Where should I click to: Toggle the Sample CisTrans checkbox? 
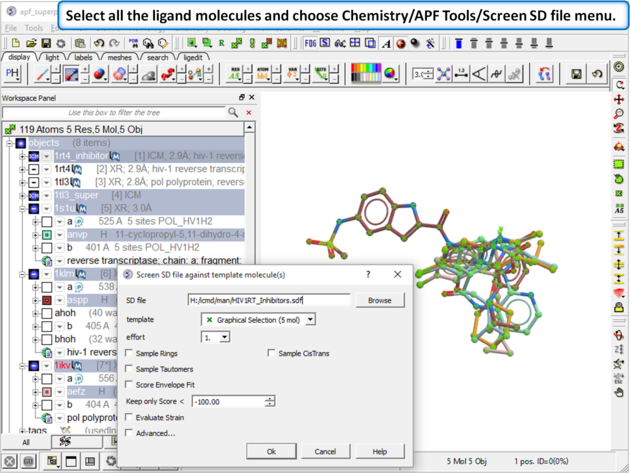[x=272, y=354]
